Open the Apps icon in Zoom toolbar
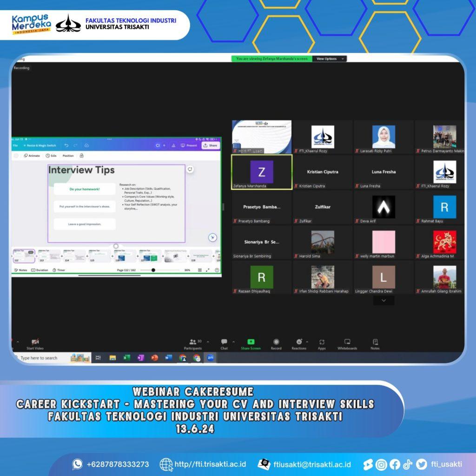This screenshot has width=476, height=476. 322,342
